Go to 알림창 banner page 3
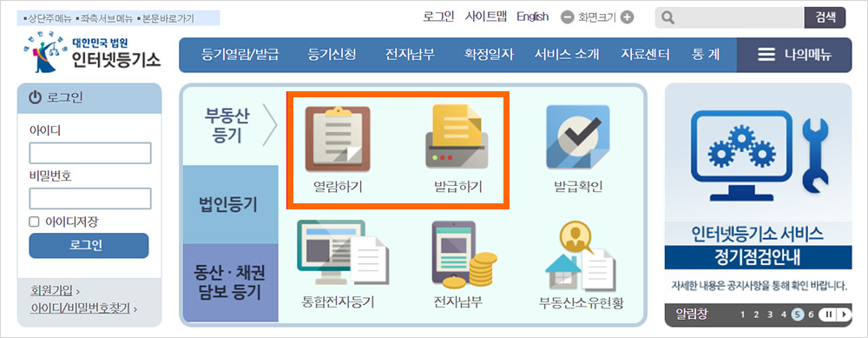 [x=769, y=315]
